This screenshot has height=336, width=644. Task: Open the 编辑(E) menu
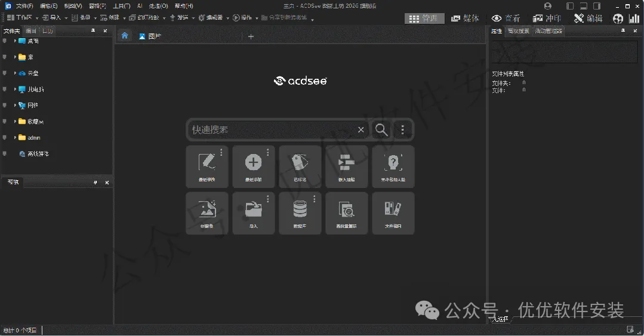click(x=48, y=6)
